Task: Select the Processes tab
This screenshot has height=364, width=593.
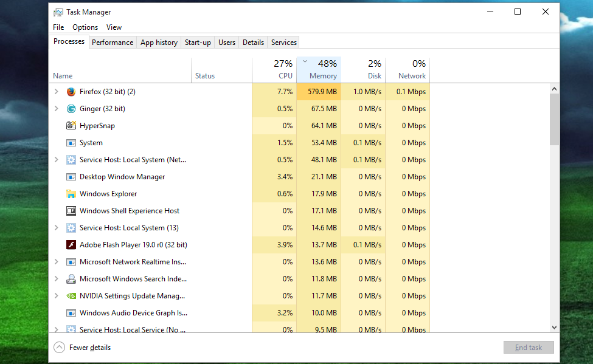Action: [x=69, y=41]
